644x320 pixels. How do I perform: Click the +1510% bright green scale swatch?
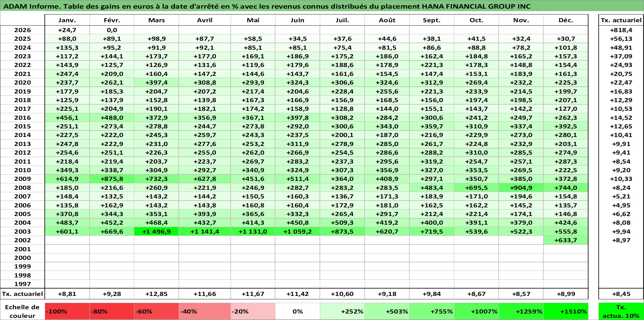pos(566,311)
